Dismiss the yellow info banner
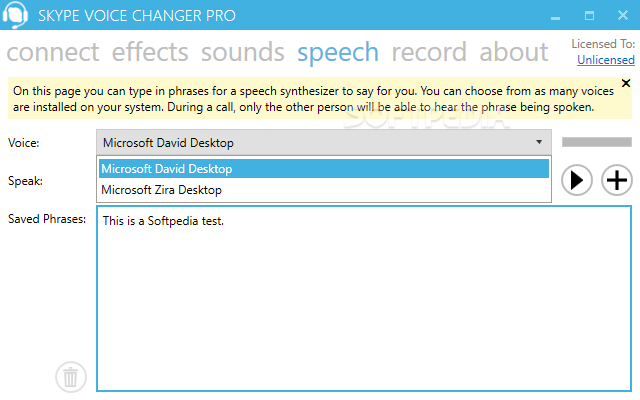The image size is (640, 400). [x=626, y=83]
